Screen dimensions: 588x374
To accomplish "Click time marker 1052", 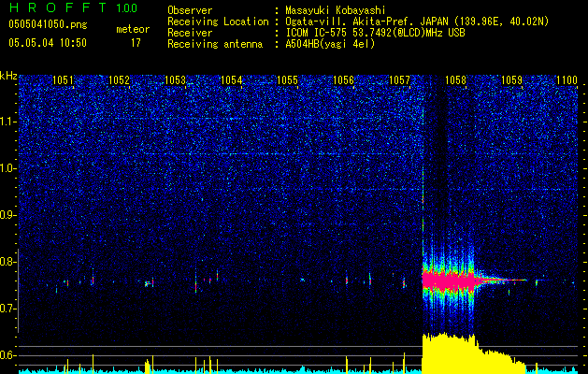I will tap(119, 80).
